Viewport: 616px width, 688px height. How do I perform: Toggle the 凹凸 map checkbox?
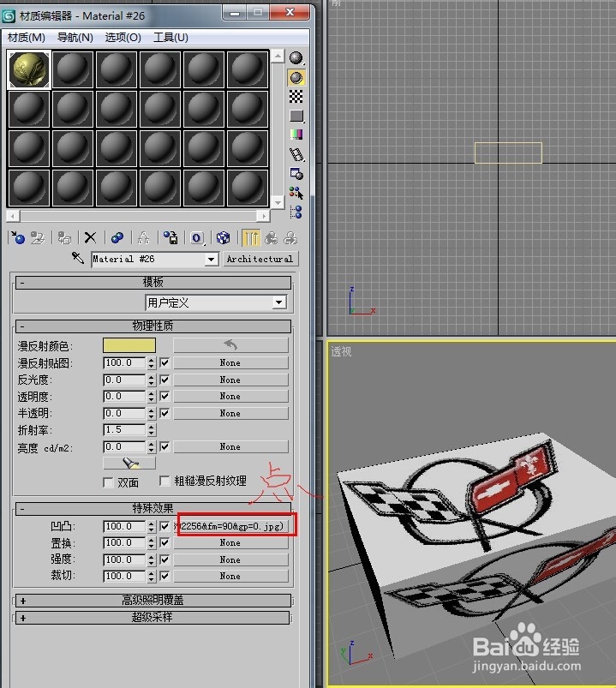164,526
